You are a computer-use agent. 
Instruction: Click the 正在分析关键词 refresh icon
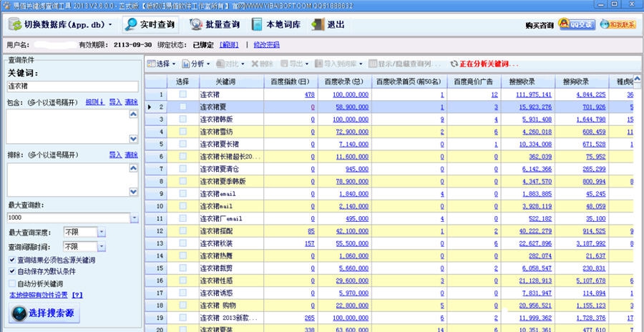click(x=454, y=64)
